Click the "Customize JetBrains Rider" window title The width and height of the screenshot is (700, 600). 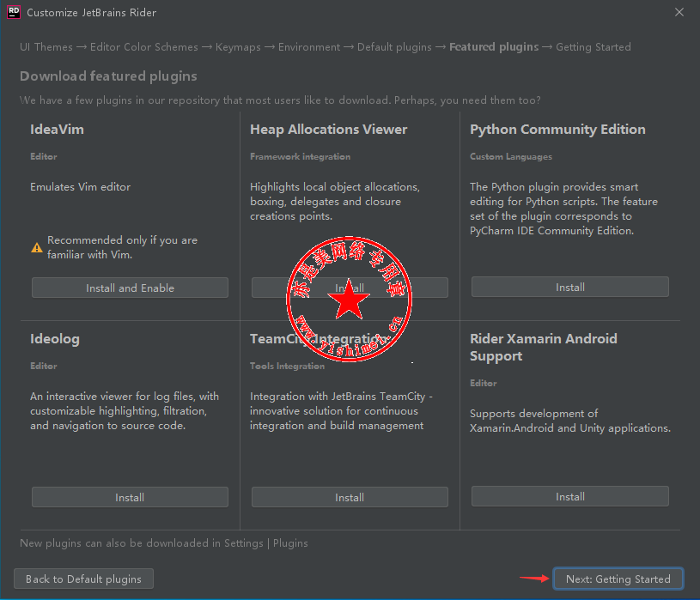click(x=92, y=13)
